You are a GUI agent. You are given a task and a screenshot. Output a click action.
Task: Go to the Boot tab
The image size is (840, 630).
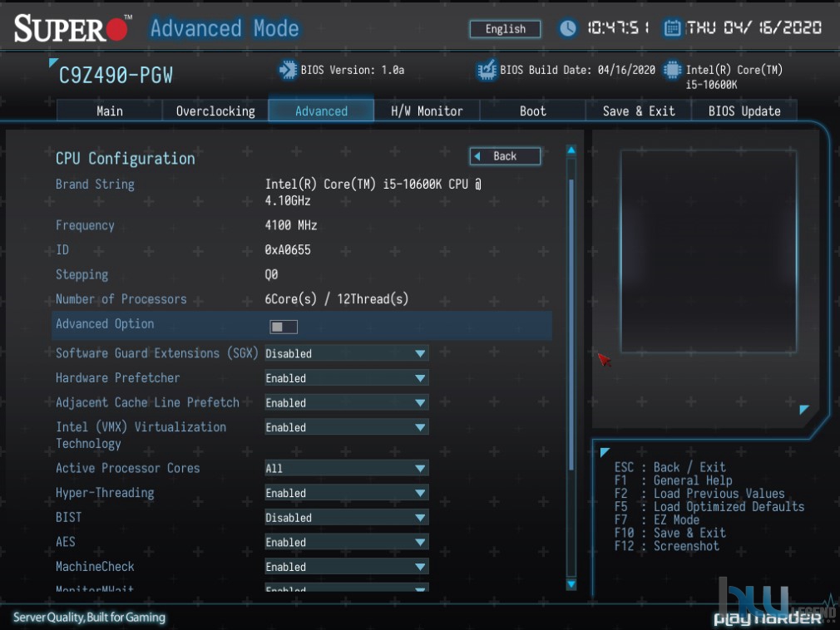[x=532, y=111]
